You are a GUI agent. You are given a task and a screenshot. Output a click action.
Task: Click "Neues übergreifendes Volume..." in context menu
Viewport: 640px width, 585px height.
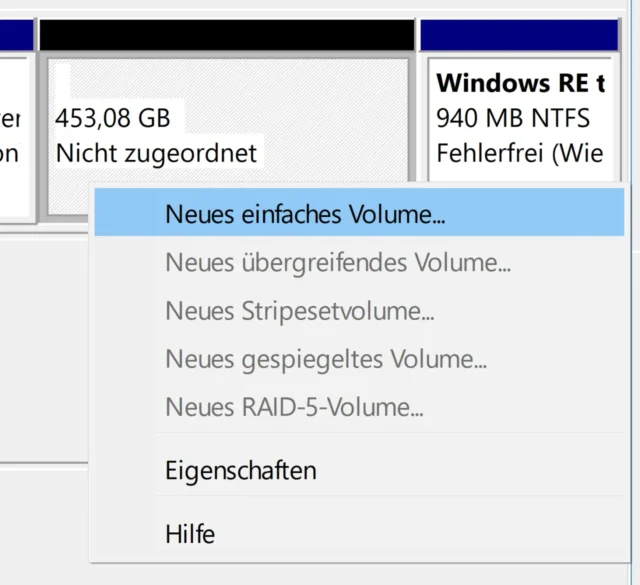tap(338, 263)
